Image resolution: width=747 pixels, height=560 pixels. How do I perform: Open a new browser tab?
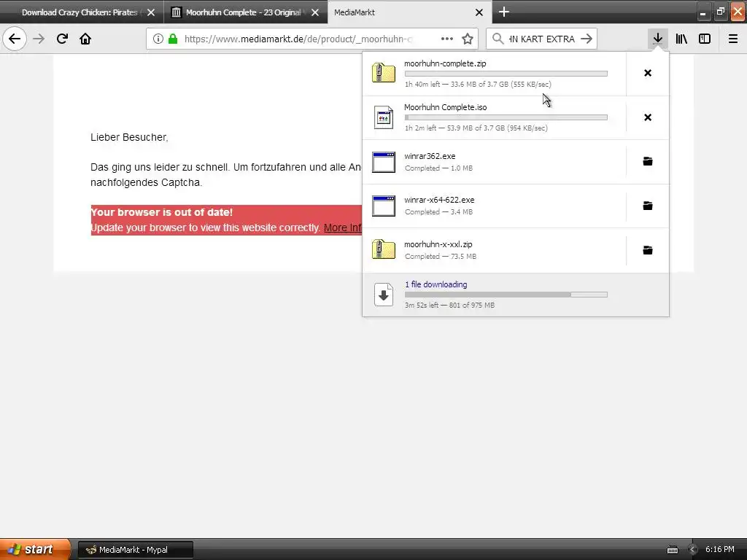pyautogui.click(x=504, y=12)
